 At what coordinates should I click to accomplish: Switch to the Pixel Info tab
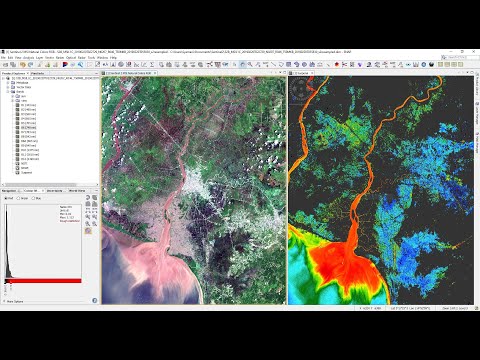point(37,73)
